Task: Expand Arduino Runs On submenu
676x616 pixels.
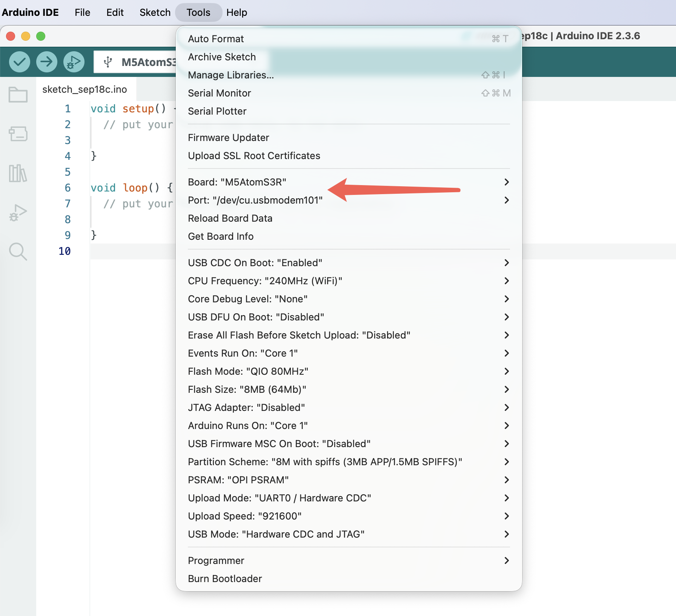Action: [x=349, y=426]
